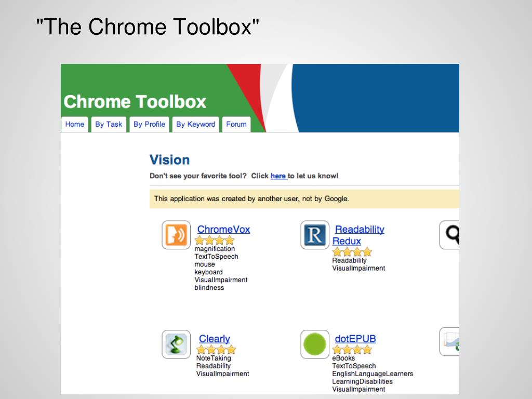
Task: Click the ChromeVox orange speaker icon
Action: 176,235
